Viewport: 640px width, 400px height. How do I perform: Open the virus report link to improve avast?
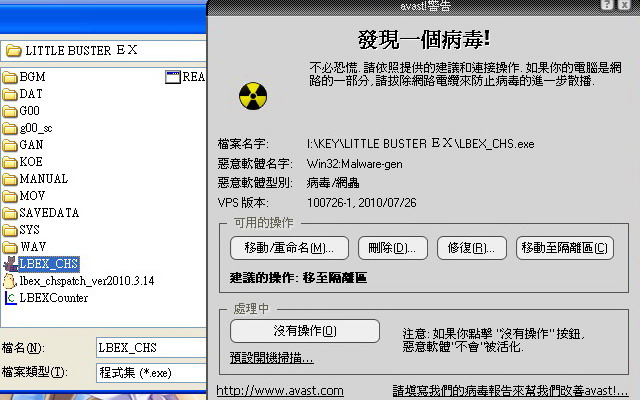[x=510, y=391]
